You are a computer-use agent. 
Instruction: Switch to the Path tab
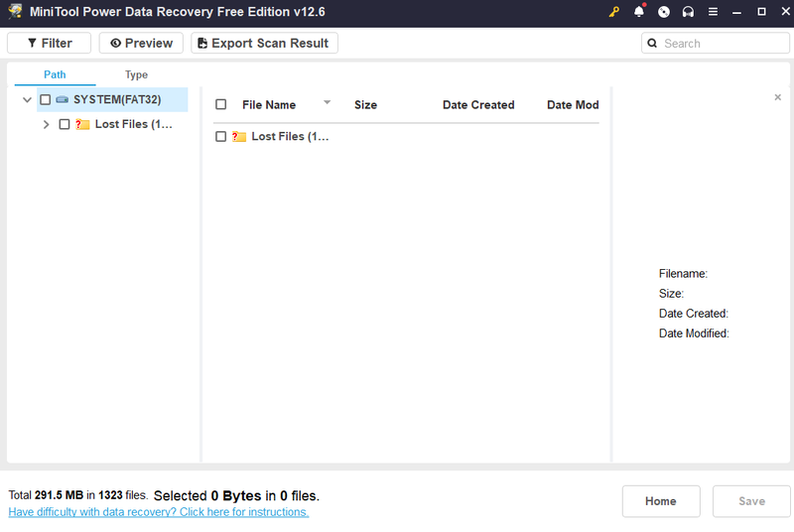tap(55, 74)
